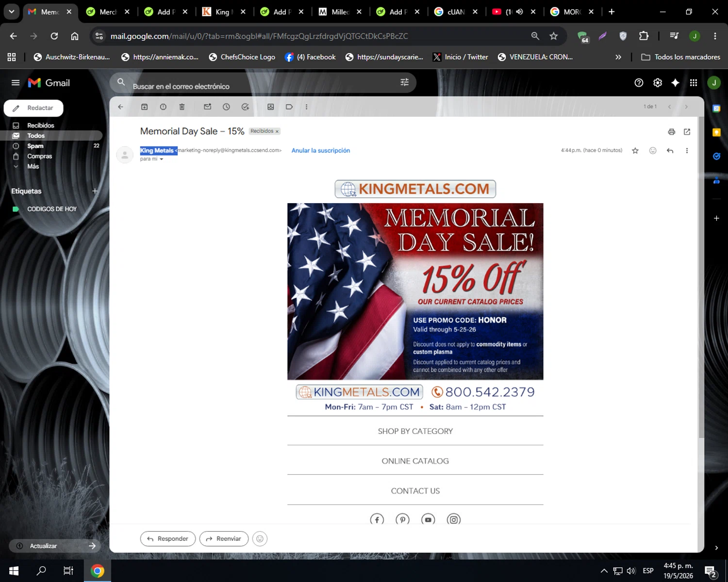
Task: Open the Chrome tab search dropdown
Action: [12, 12]
